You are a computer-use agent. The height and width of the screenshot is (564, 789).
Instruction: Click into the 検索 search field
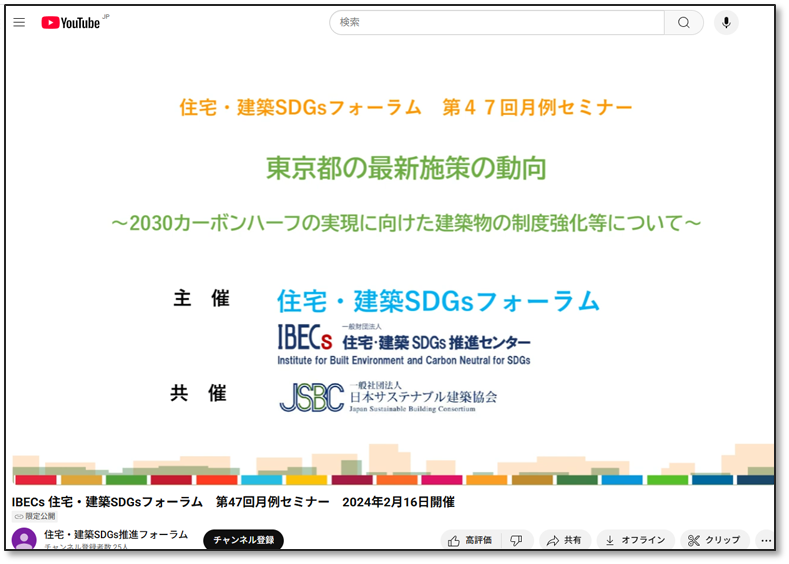click(497, 23)
